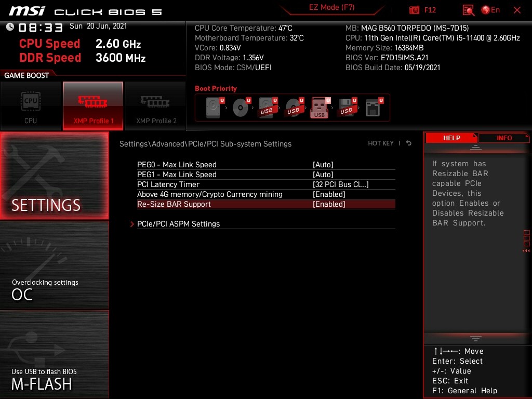Select the optical disc boot device icon
The image size is (532, 399).
(241, 108)
